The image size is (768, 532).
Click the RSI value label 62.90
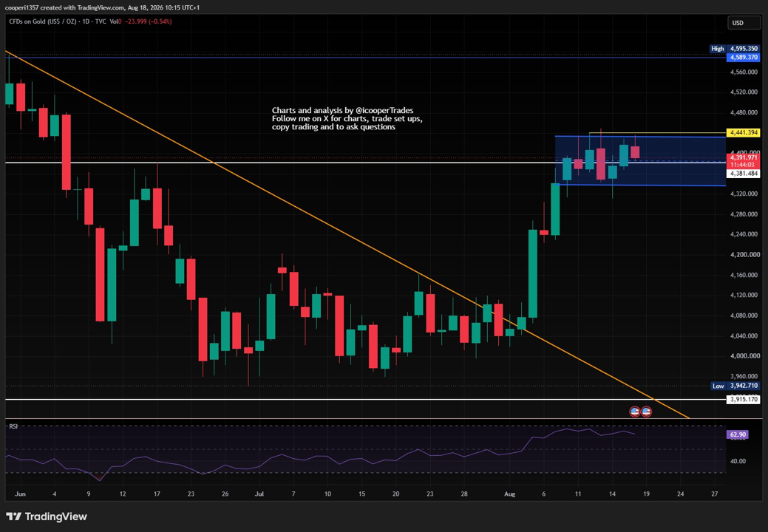point(738,434)
